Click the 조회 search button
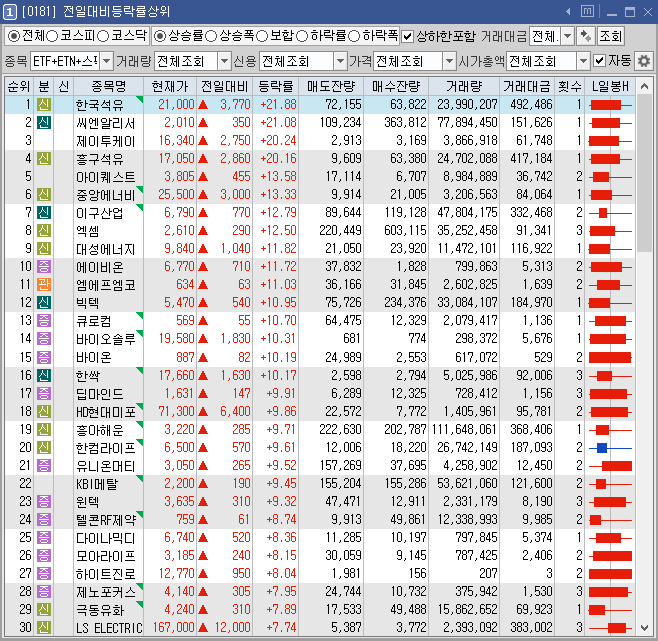 point(610,36)
